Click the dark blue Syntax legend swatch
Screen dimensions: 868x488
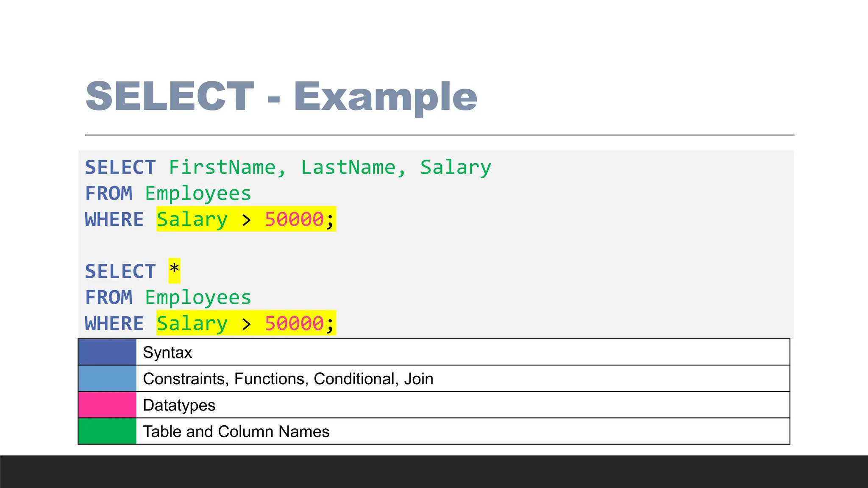pyautogui.click(x=107, y=352)
